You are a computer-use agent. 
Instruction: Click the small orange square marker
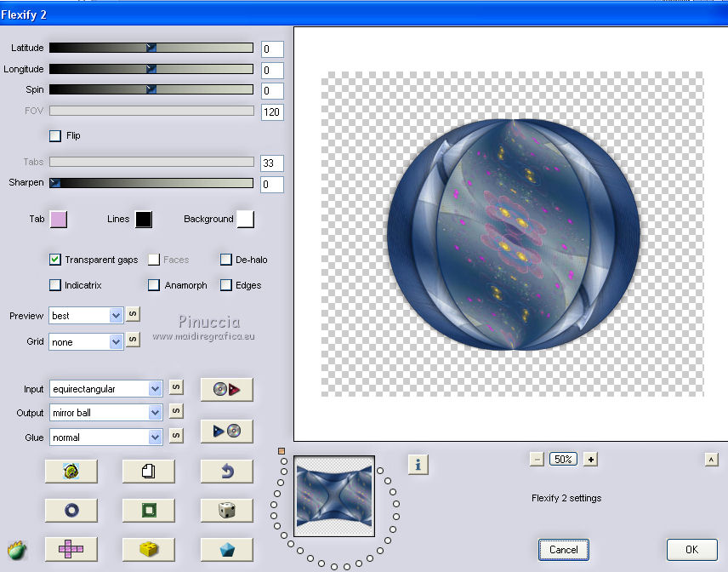coord(282,451)
